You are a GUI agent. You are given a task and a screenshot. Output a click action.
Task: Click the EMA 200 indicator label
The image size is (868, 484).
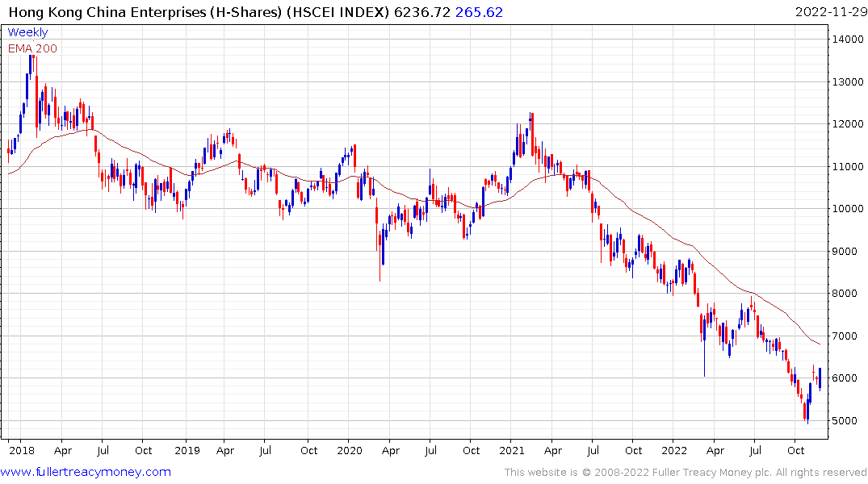pyautogui.click(x=32, y=48)
